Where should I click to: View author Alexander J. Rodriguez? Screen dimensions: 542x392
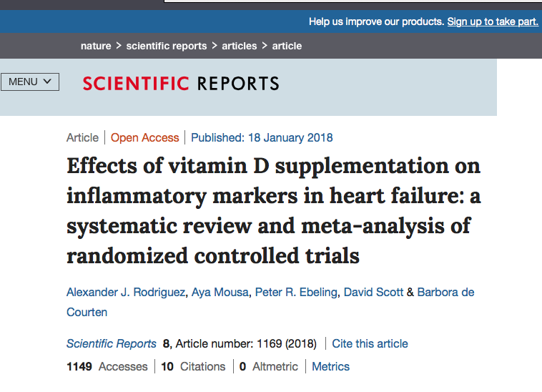126,292
